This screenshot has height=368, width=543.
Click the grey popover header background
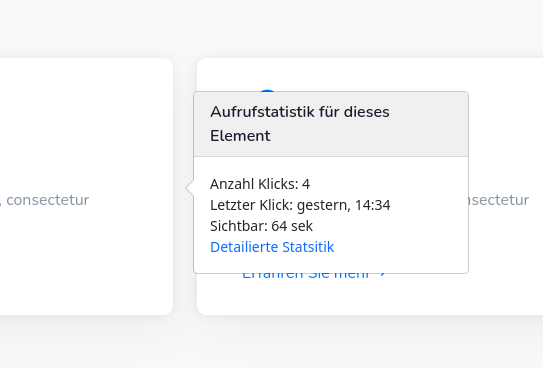[429, 124]
